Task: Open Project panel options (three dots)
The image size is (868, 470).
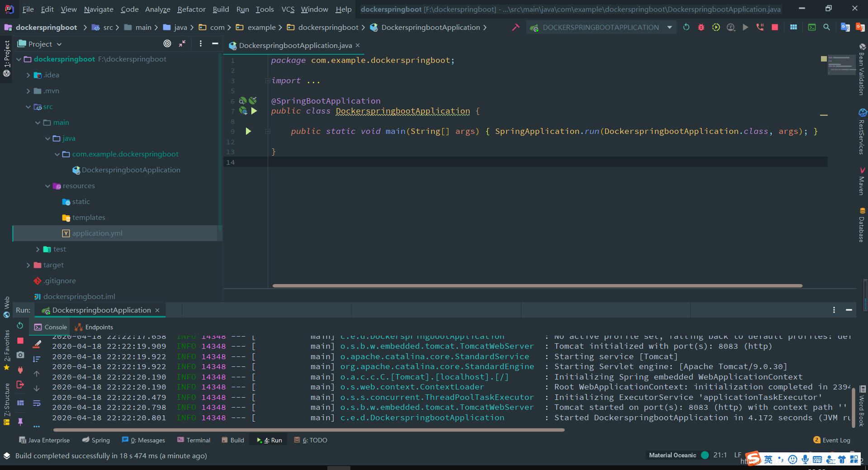Action: (x=201, y=43)
